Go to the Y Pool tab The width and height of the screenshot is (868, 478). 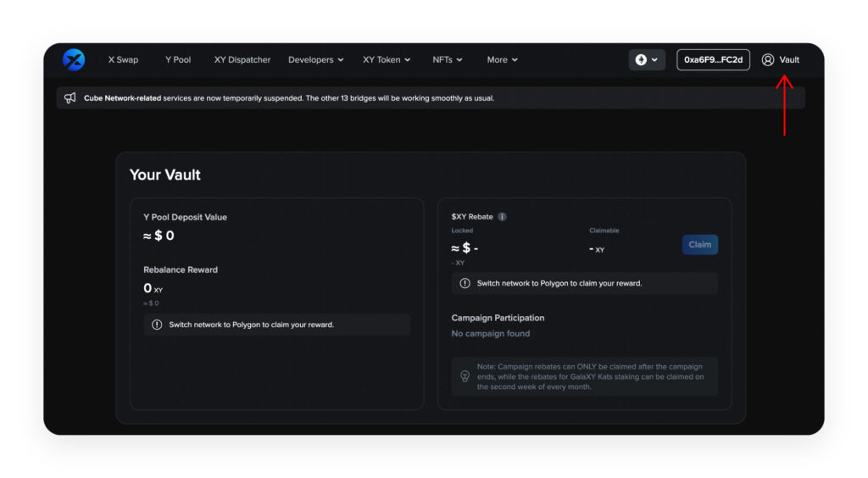tap(178, 59)
